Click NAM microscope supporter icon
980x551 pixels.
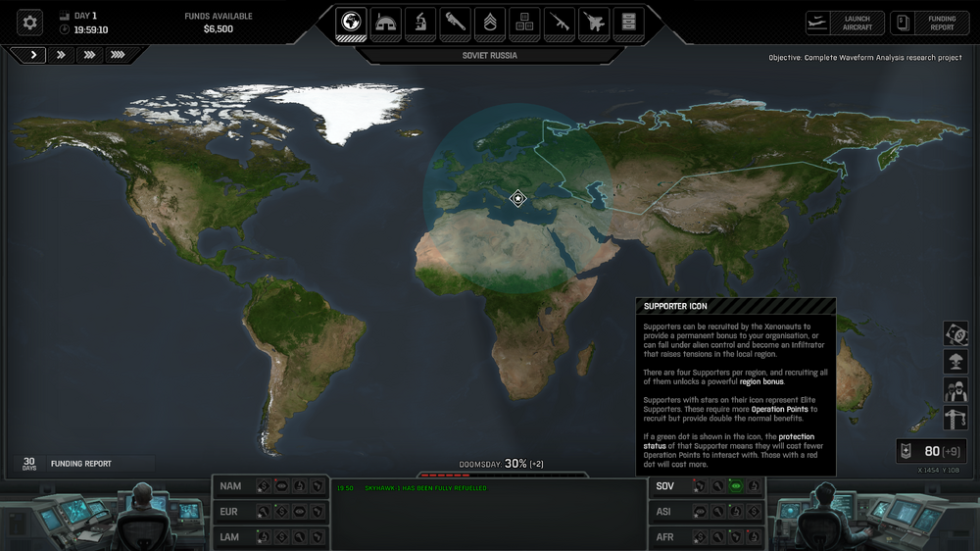click(x=299, y=486)
